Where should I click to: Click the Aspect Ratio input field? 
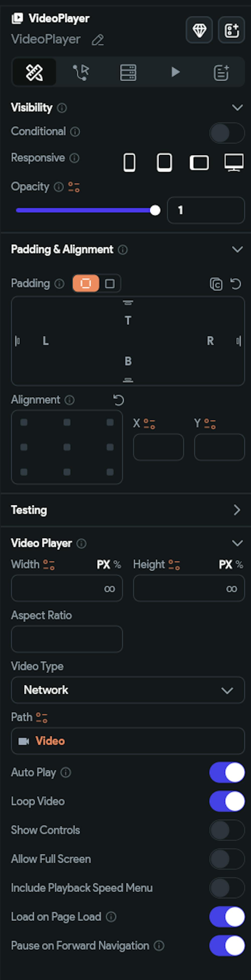(x=67, y=639)
